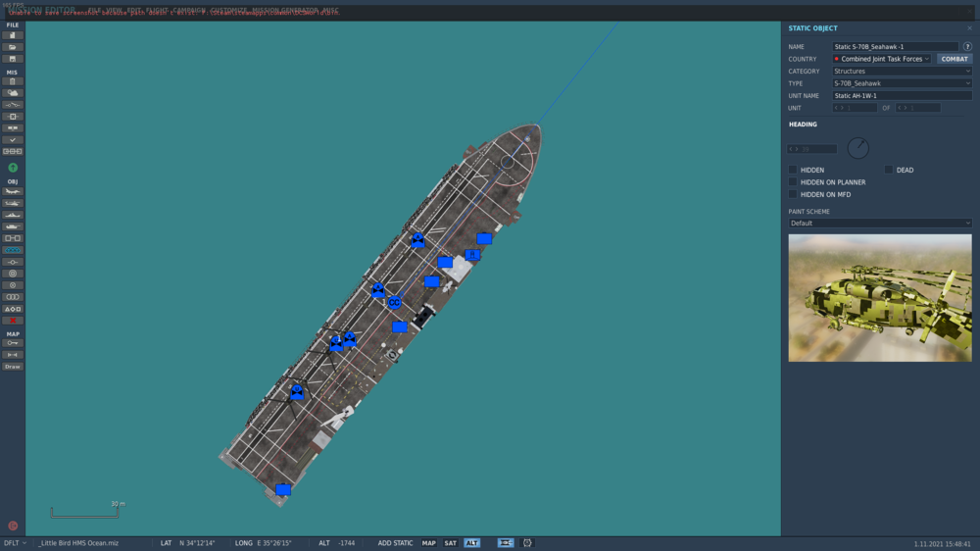The image size is (980, 551).
Task: Toggle the DEAD checkbox
Action: [888, 170]
